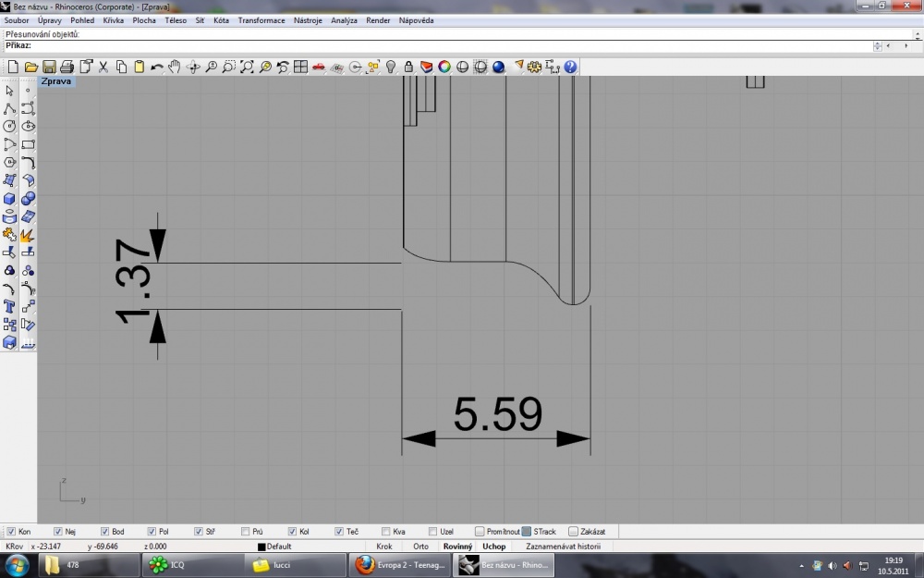Image resolution: width=924 pixels, height=578 pixels.
Task: Click the Undo arrow icon
Action: click(x=157, y=67)
